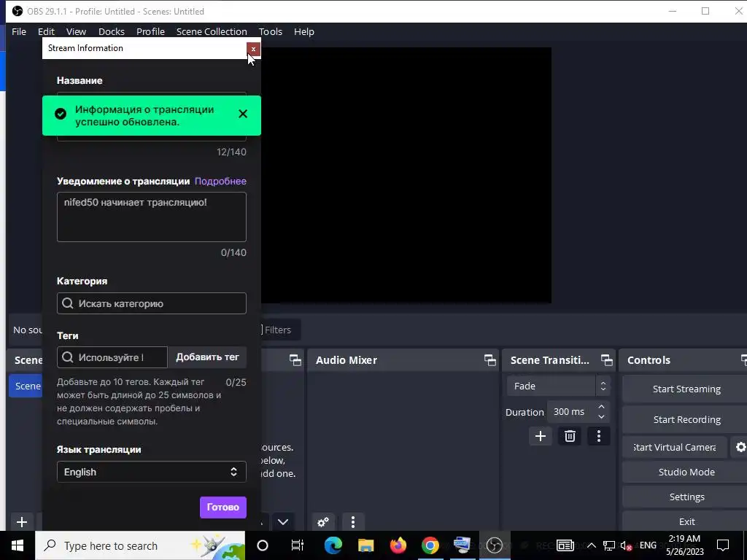
Task: Open Audio Mixer advanced properties gears
Action: (x=323, y=522)
